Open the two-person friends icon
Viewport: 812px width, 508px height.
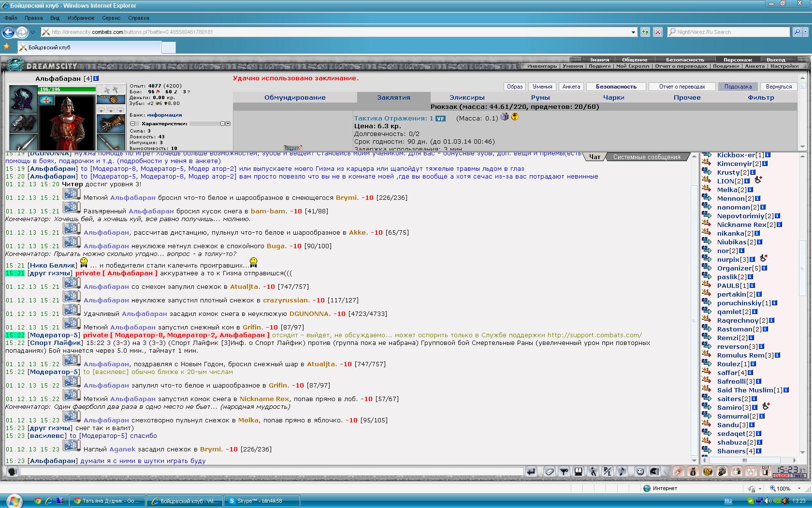coord(737,472)
